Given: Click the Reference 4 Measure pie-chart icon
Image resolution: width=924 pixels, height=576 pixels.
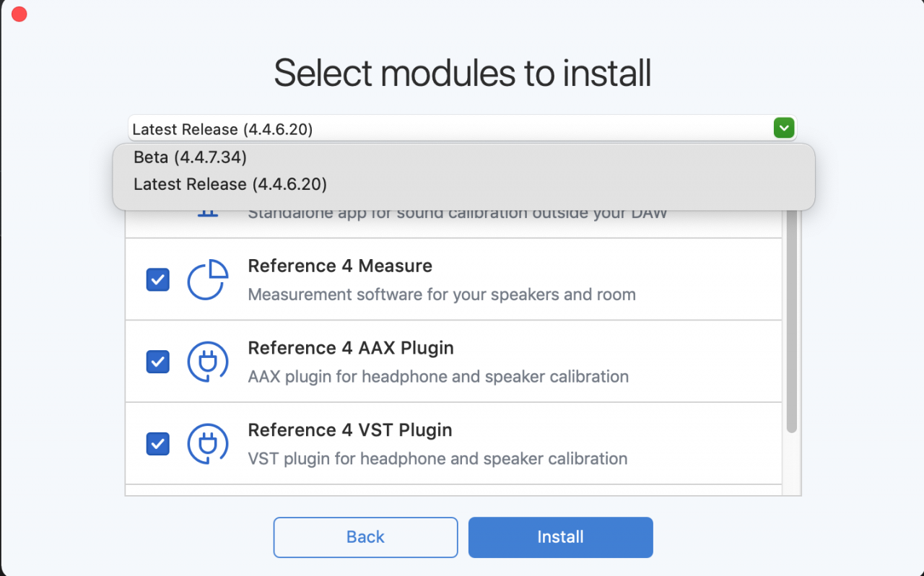Looking at the screenshot, I should [x=208, y=279].
